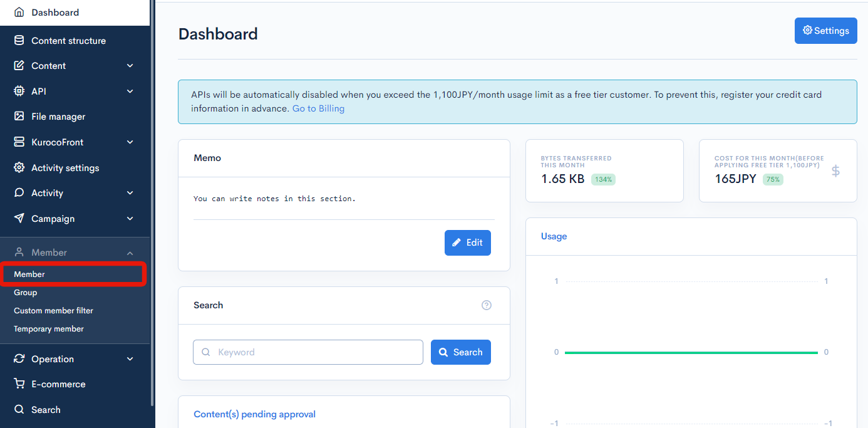This screenshot has height=428, width=868.
Task: Select Group under the Member menu
Action: coord(25,292)
